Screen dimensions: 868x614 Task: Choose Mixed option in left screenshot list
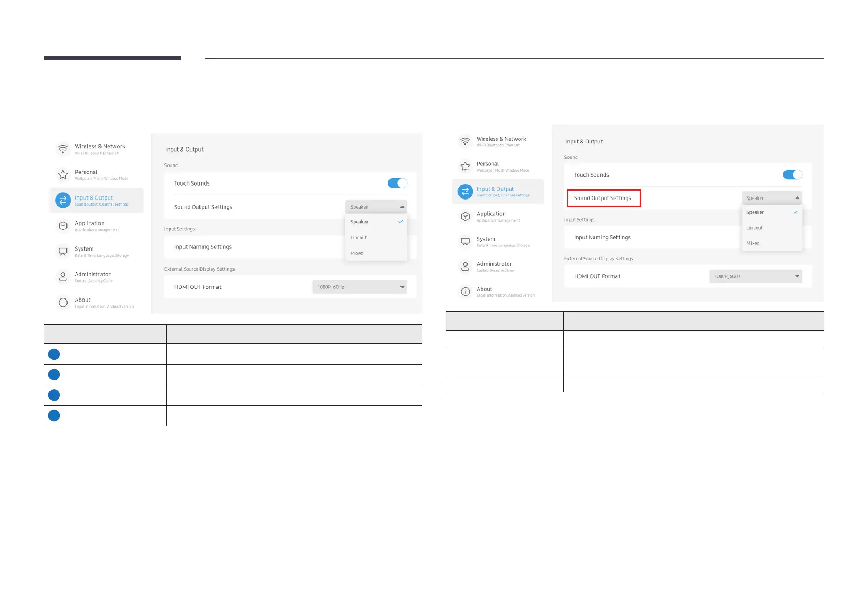coord(376,253)
